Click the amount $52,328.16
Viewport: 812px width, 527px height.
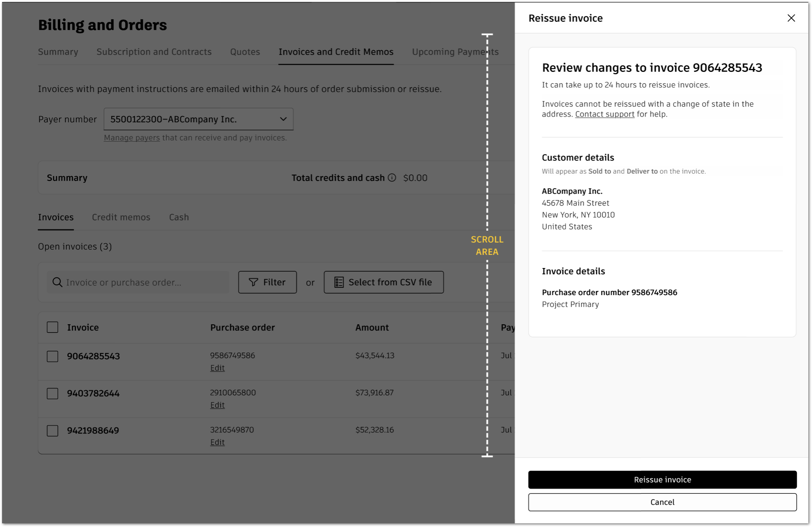(x=374, y=430)
